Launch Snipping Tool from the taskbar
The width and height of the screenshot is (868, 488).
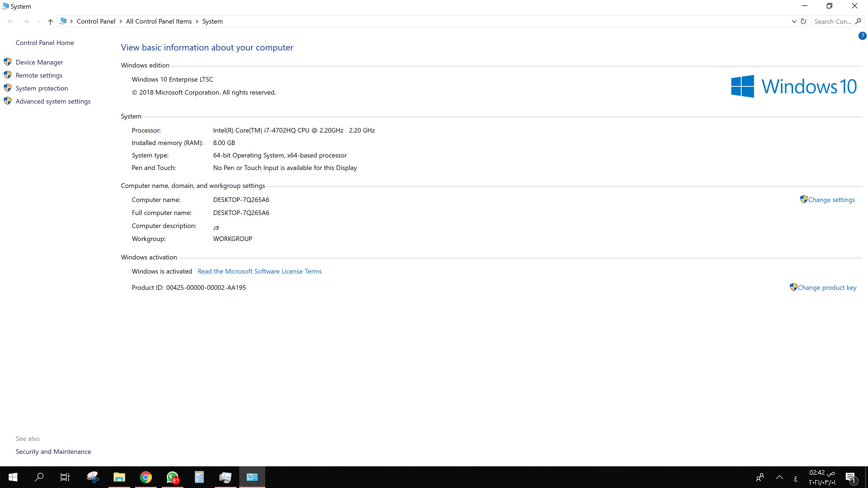pyautogui.click(x=93, y=477)
